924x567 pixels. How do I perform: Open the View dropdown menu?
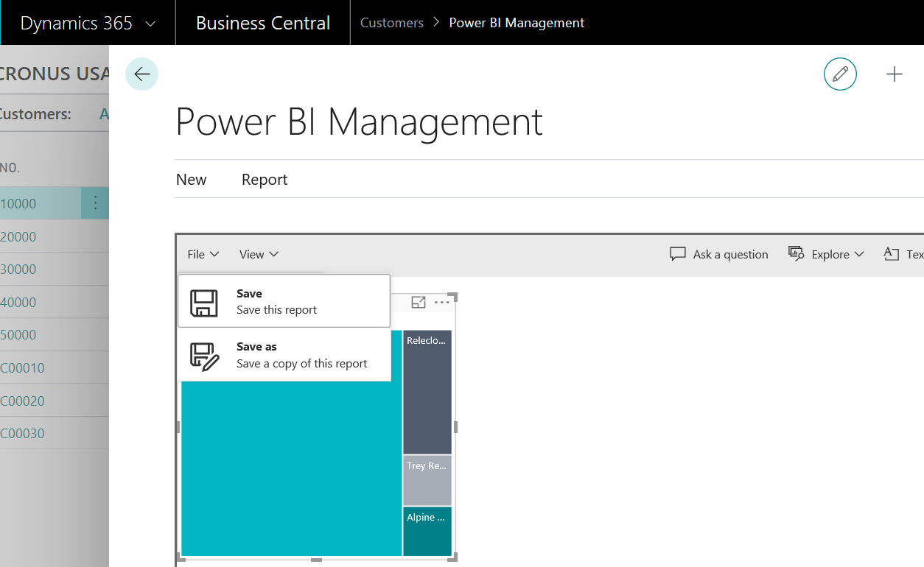click(x=259, y=254)
